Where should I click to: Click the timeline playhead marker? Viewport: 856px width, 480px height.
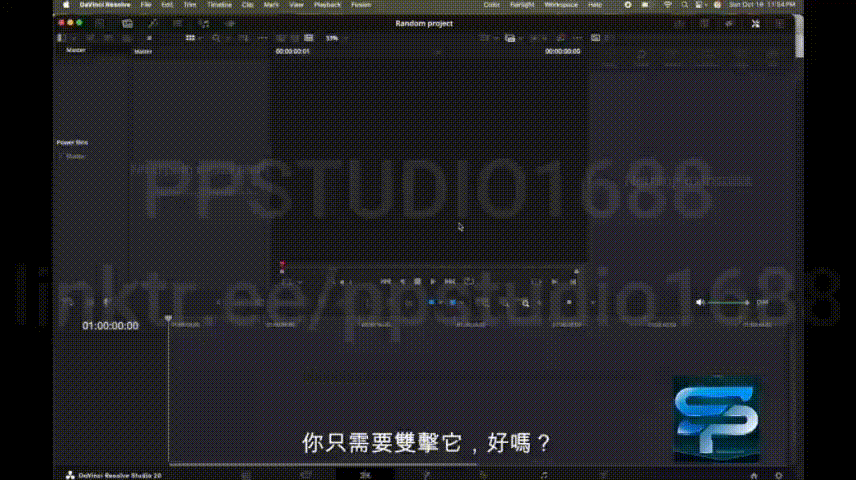[x=168, y=318]
